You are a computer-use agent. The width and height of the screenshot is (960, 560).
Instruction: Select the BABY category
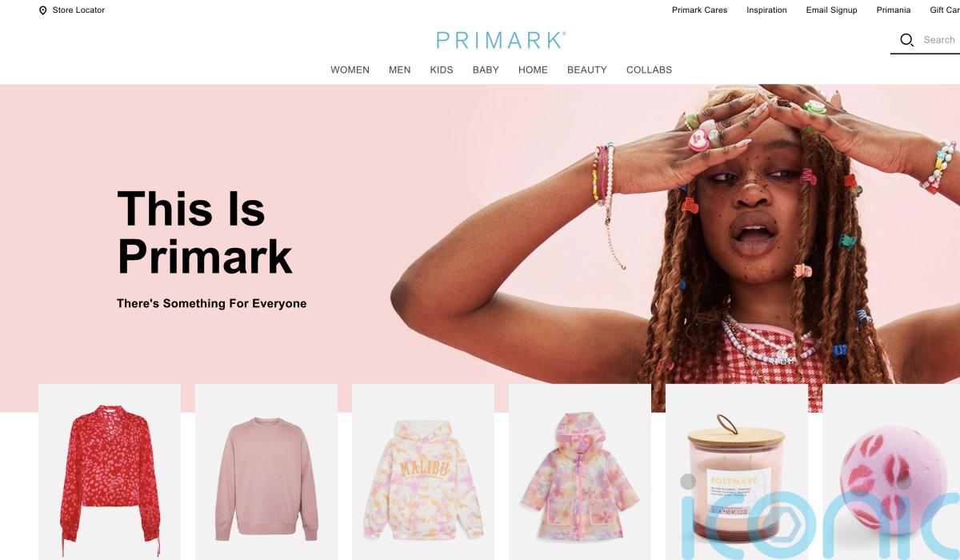[x=486, y=70]
